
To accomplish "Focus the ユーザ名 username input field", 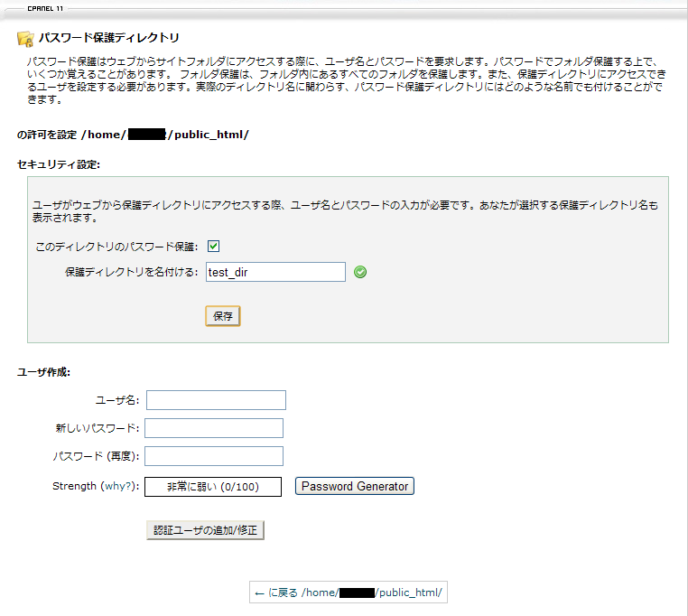I will coord(216,400).
